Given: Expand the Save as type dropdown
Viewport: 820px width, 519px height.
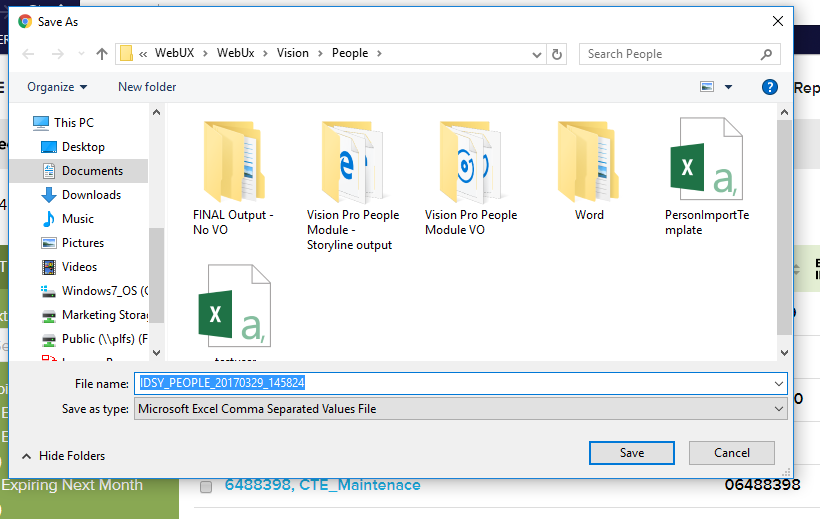Looking at the screenshot, I should click(779, 408).
